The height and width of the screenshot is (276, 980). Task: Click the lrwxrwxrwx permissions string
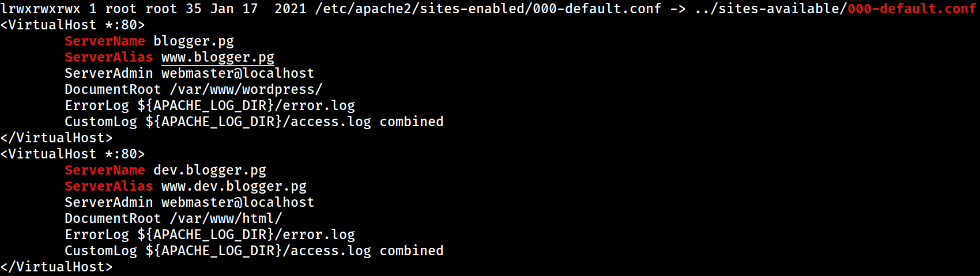[40, 9]
